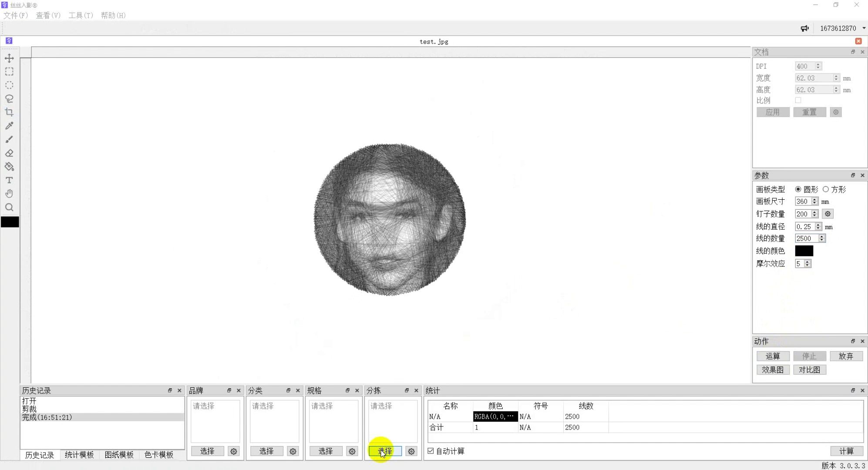The height and width of the screenshot is (470, 868).
Task: Choose the 方形 board type
Action: [826, 189]
